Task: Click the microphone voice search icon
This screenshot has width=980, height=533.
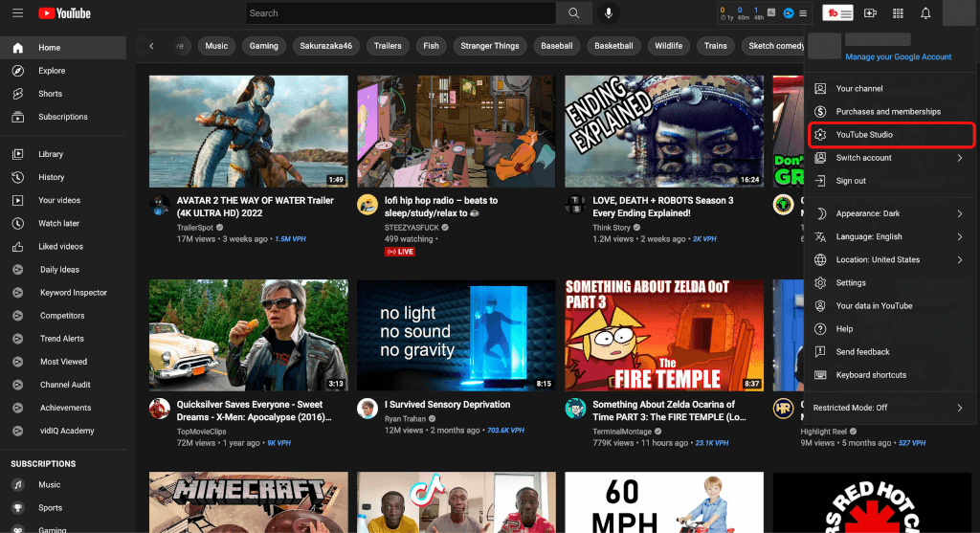Action: 607,13
